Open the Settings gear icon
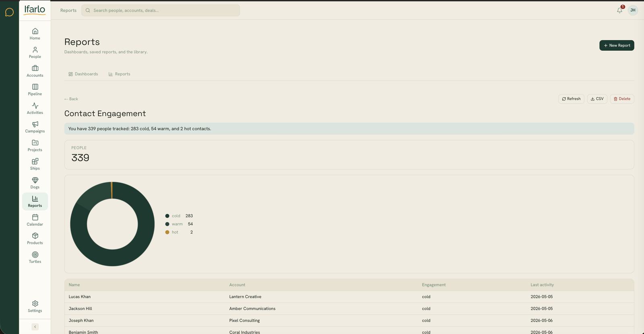Image resolution: width=644 pixels, height=334 pixels. pos(35,303)
